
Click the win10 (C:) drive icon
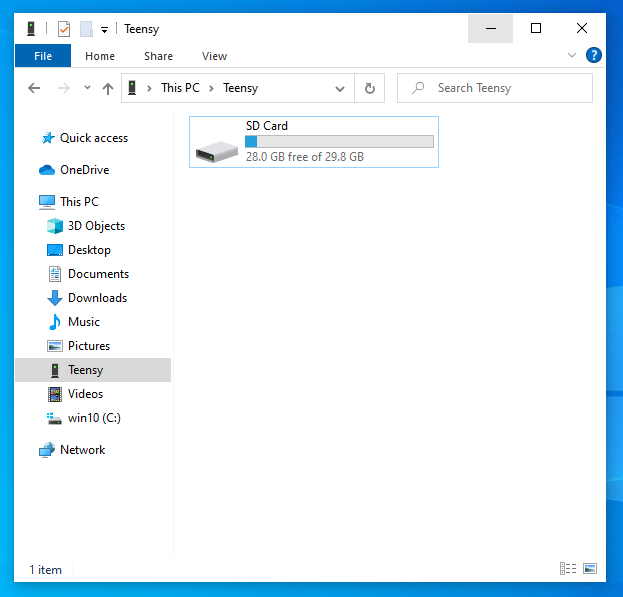point(54,418)
